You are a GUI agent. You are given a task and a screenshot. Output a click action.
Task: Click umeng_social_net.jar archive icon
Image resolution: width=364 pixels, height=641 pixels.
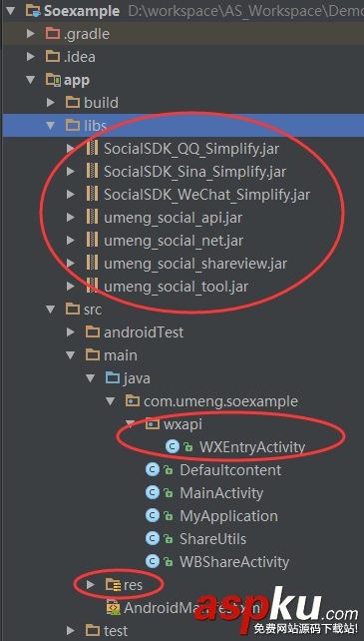click(93, 240)
